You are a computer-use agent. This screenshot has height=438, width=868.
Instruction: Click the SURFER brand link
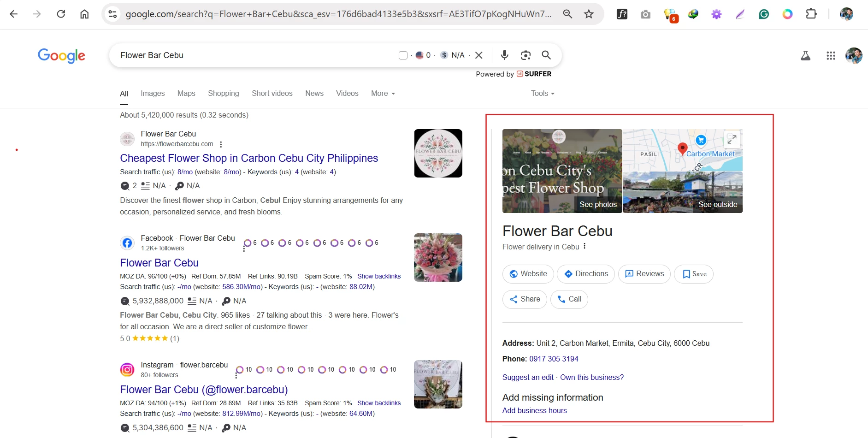click(534, 74)
